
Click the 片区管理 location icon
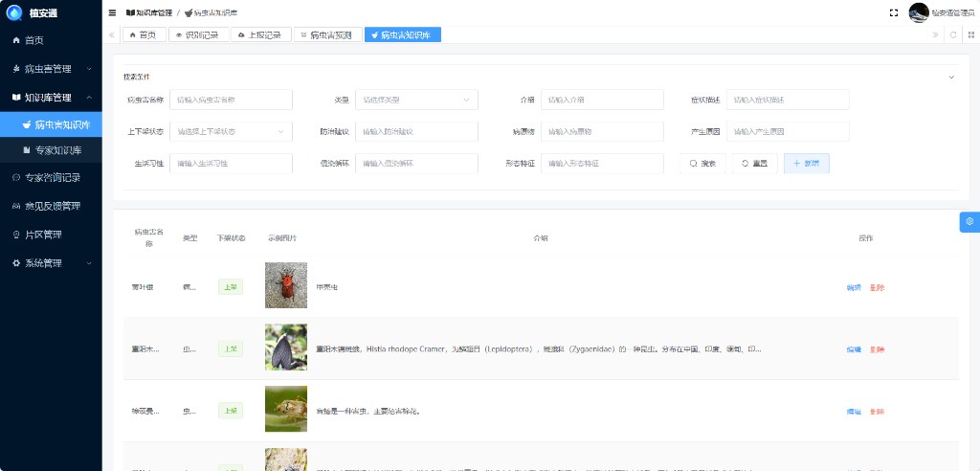[16, 235]
